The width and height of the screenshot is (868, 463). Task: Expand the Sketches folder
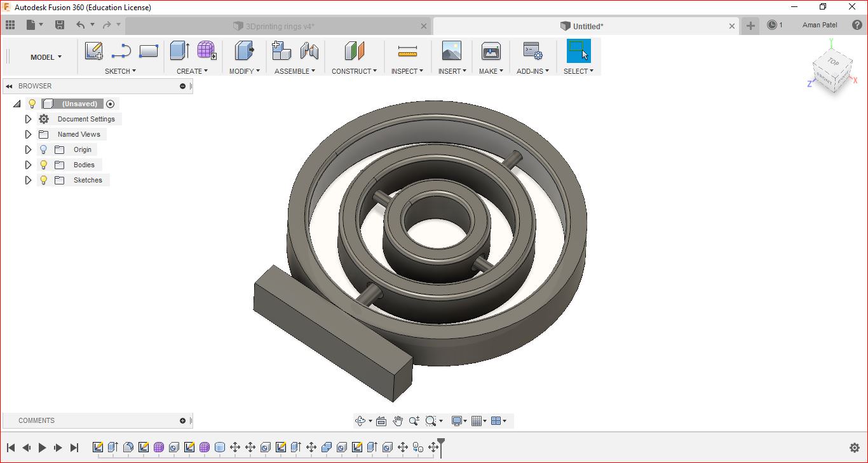click(x=28, y=180)
